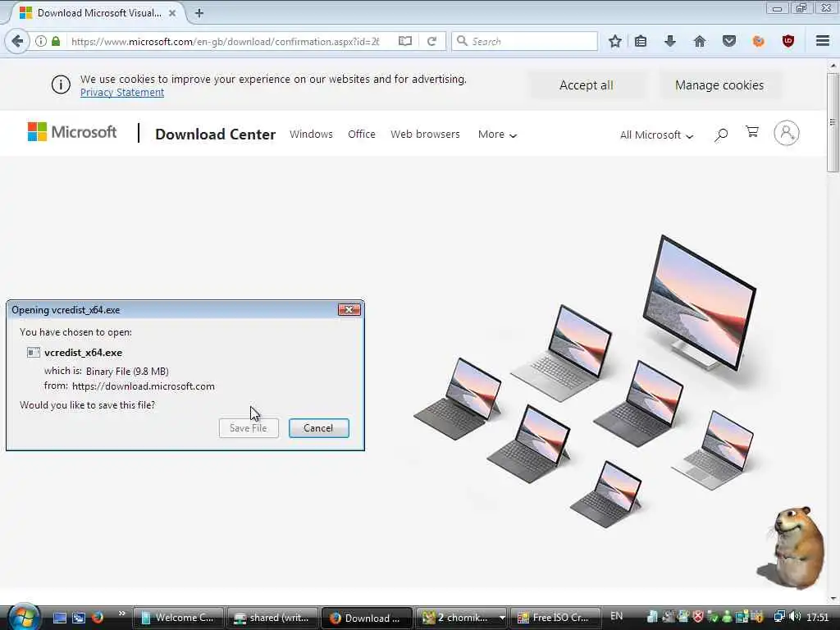
Task: Open the downloads arrow in Firefox toolbar
Action: pos(670,41)
